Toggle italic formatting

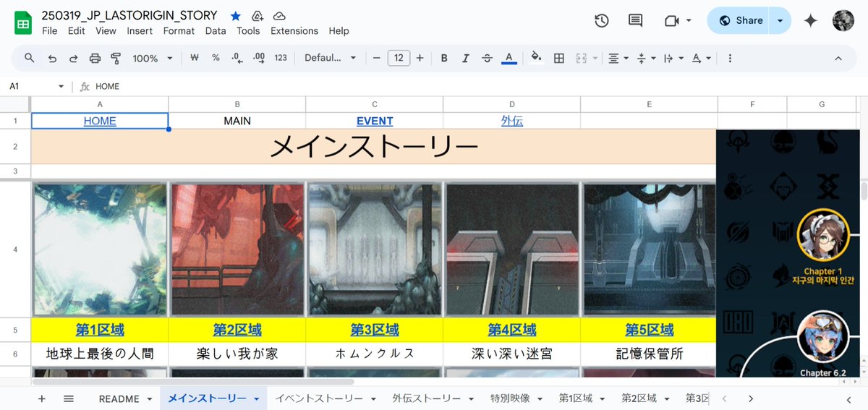point(466,58)
